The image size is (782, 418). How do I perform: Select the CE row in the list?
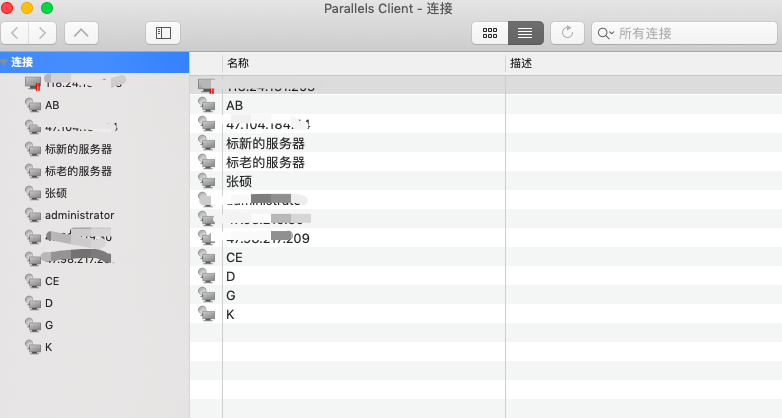pos(486,257)
